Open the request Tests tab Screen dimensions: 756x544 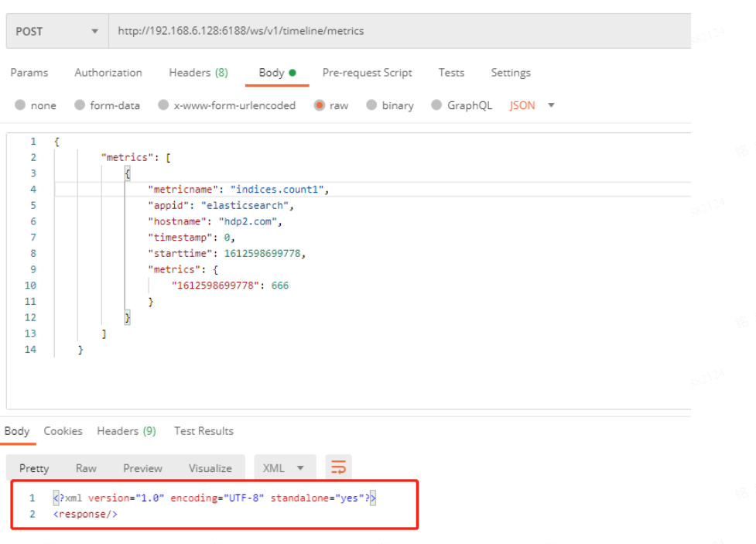click(x=451, y=73)
